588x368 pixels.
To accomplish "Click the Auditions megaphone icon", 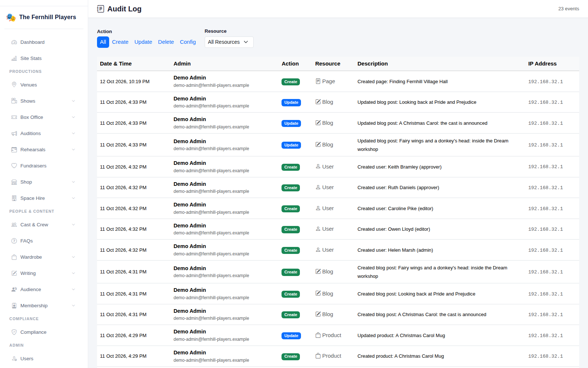I will 14,134.
